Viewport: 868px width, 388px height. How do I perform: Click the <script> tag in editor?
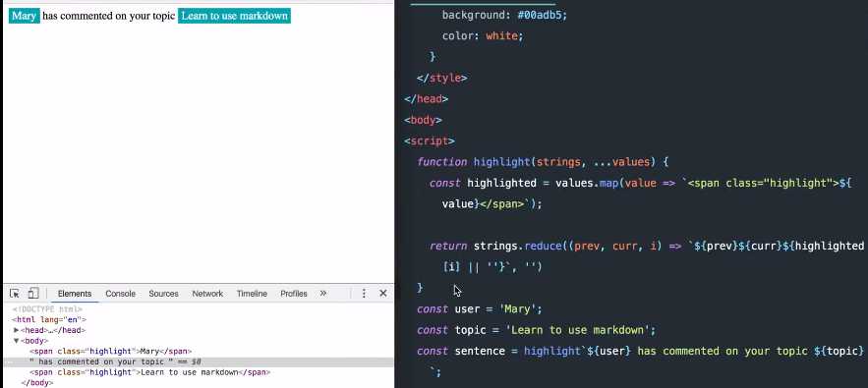(429, 141)
